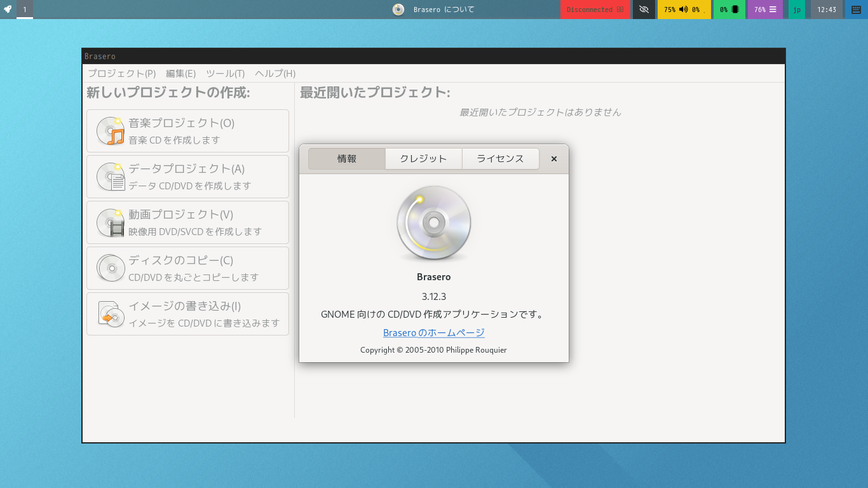Click the jp keyboard layout indicator
The image size is (868, 488).
point(797,10)
